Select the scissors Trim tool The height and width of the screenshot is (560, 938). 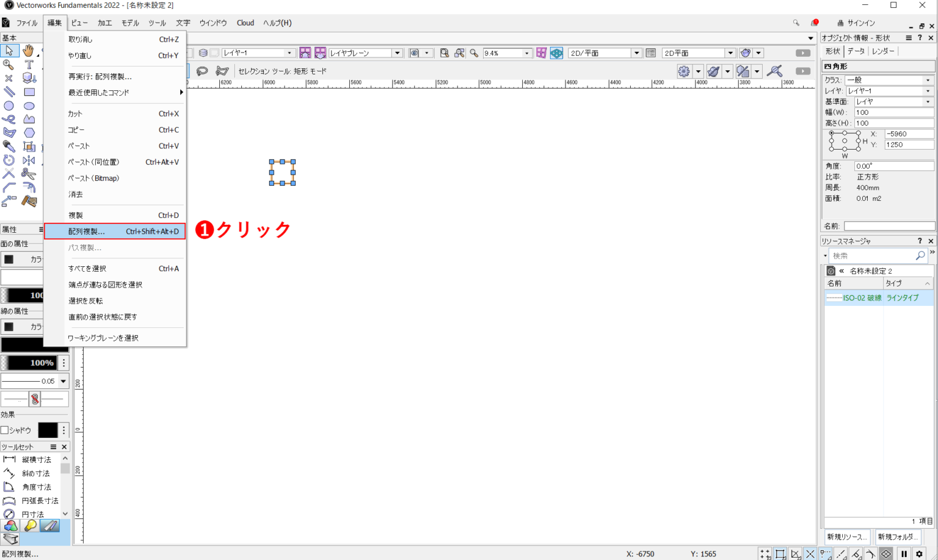tap(29, 174)
